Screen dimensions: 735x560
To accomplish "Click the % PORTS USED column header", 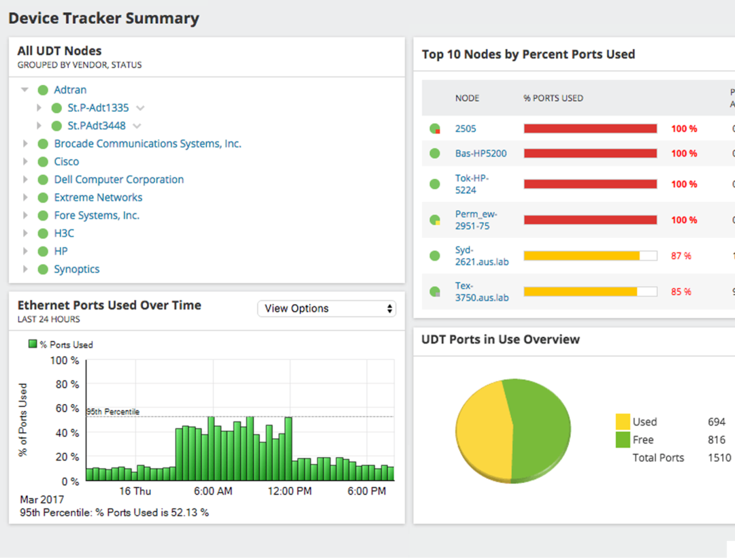I will pos(553,99).
